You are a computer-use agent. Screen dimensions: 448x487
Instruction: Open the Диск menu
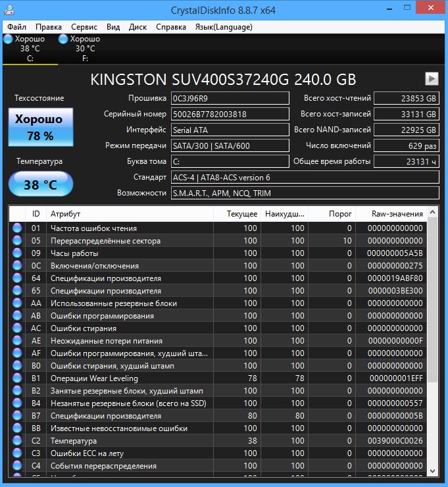tap(137, 27)
